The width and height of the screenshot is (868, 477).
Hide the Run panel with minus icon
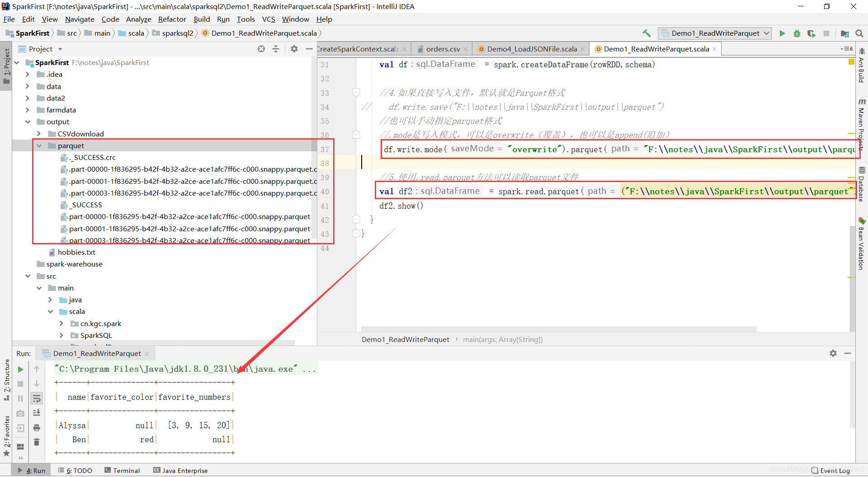tap(848, 353)
